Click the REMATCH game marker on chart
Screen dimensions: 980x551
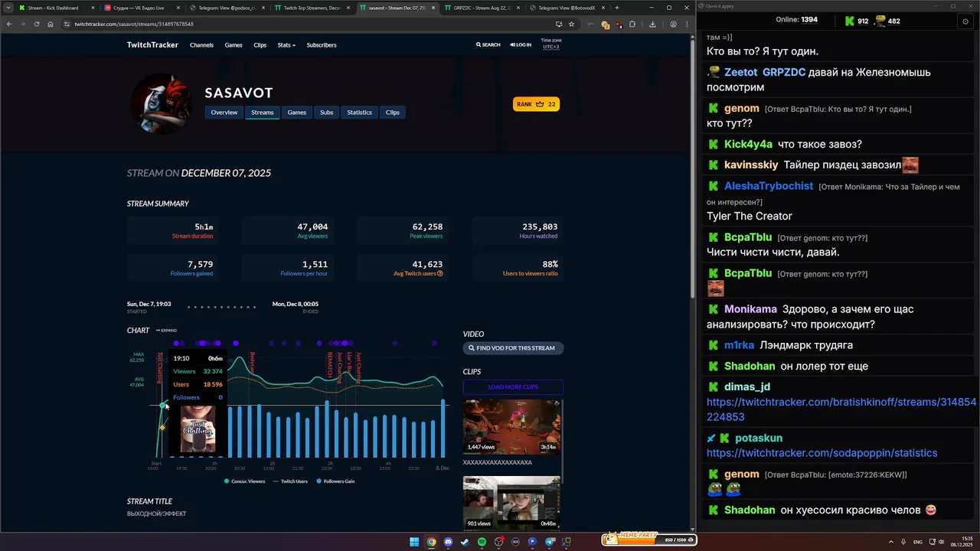(331, 365)
